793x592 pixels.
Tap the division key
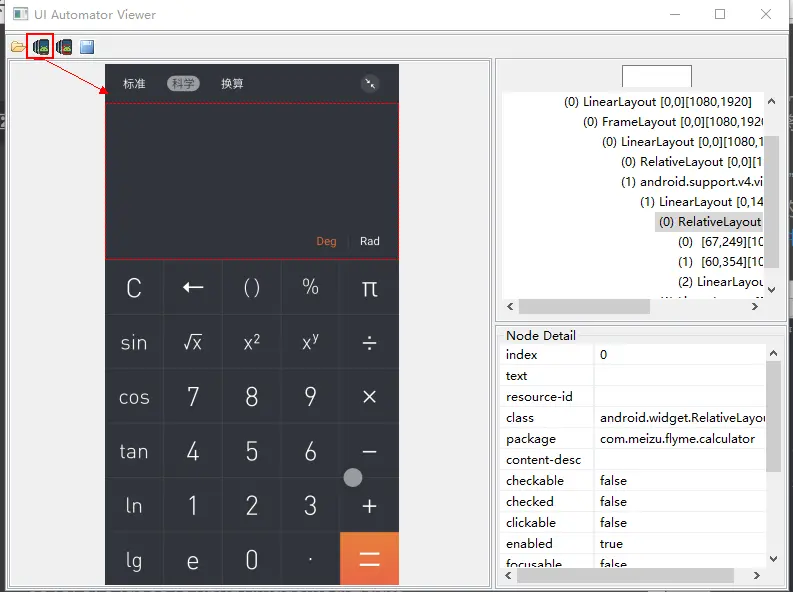tap(369, 343)
